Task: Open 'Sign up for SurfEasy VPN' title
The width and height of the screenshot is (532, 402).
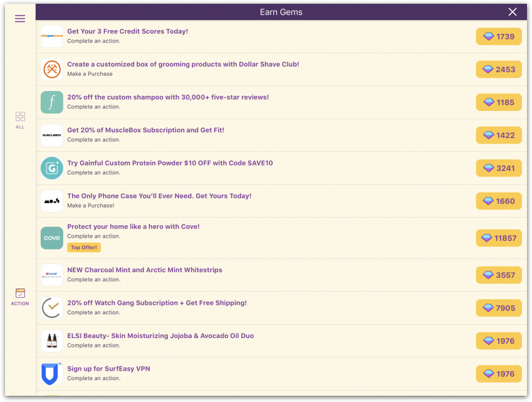Action: pos(108,369)
